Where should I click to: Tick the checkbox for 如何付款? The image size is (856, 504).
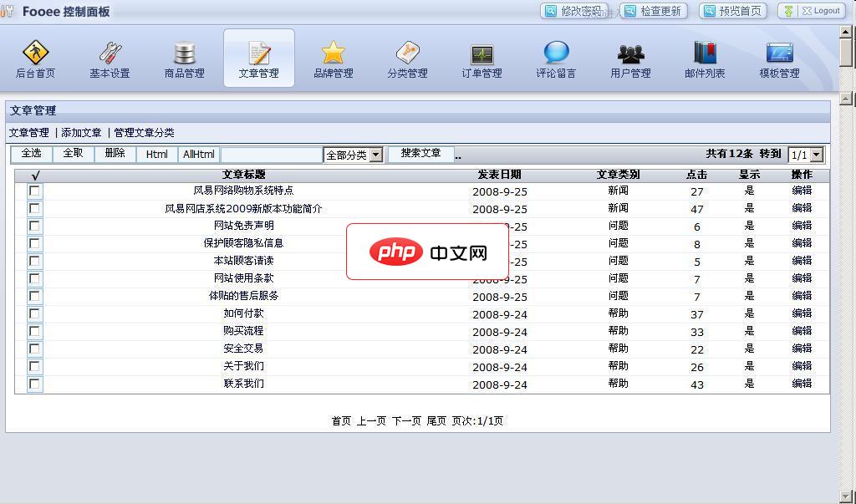(33, 313)
